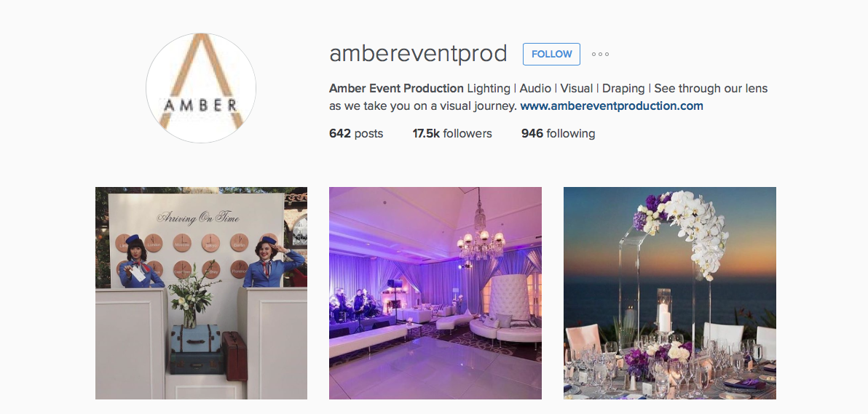
Task: Click the 'Arriving On Time' sign in photo
Action: tap(197, 218)
